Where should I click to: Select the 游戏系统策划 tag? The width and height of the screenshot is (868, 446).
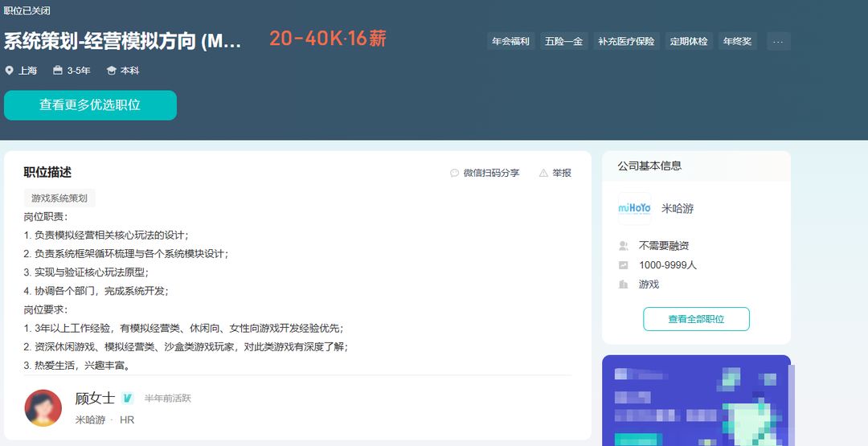(59, 198)
